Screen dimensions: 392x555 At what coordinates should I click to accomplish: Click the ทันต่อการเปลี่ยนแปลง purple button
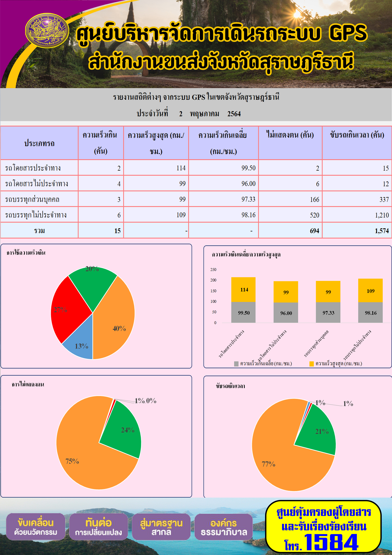pos(98,527)
